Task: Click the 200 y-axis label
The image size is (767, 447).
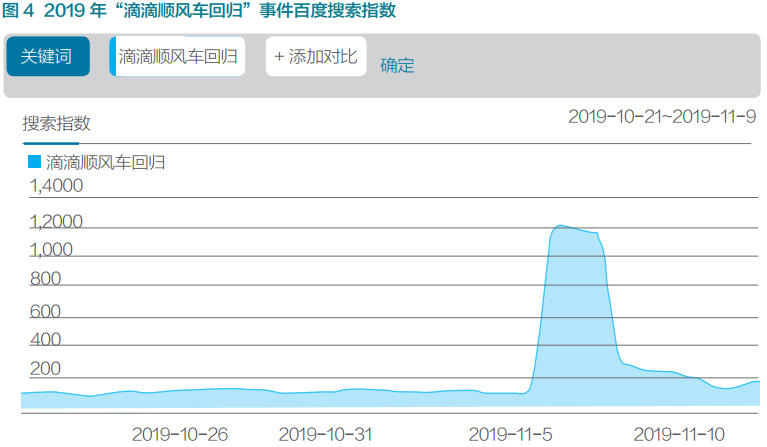Action: pos(45,368)
